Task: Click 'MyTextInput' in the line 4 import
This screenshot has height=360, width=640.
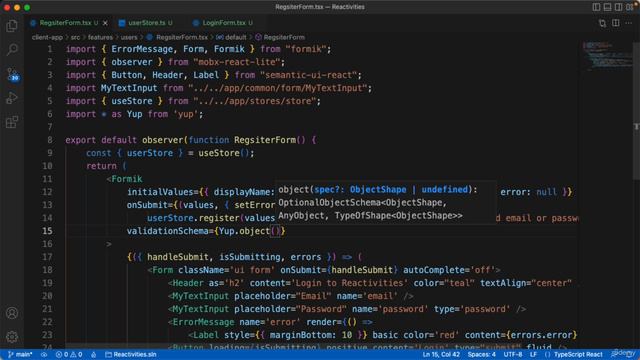Action: pyautogui.click(x=129, y=88)
